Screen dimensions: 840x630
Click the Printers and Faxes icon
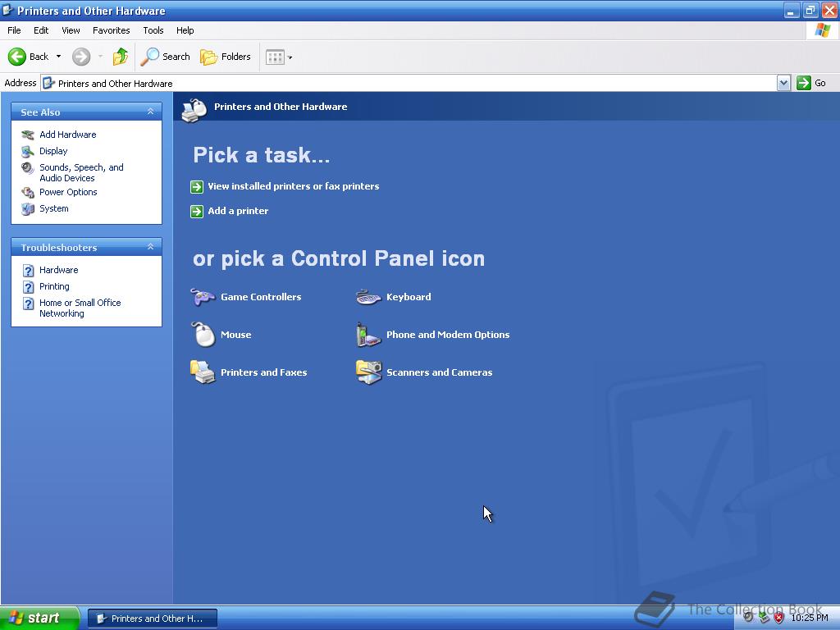pyautogui.click(x=203, y=372)
